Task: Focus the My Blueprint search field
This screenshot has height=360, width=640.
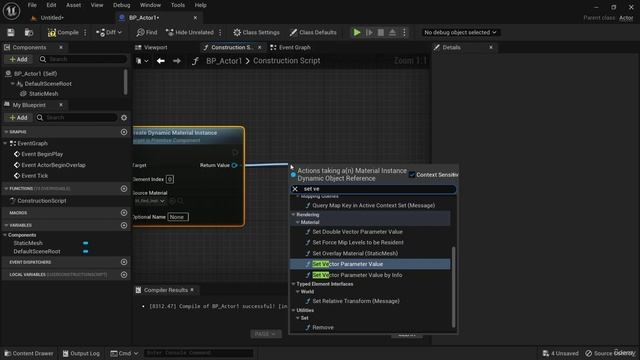Action: (x=77, y=118)
